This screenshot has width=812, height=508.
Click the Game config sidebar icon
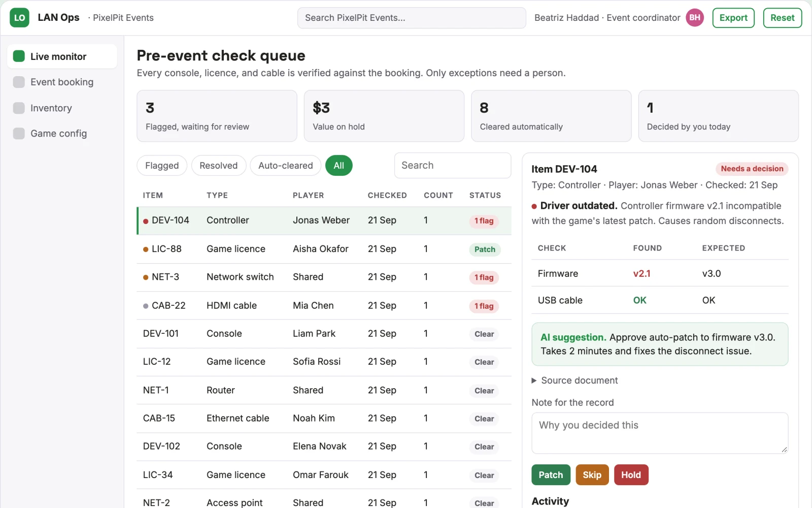coord(19,134)
